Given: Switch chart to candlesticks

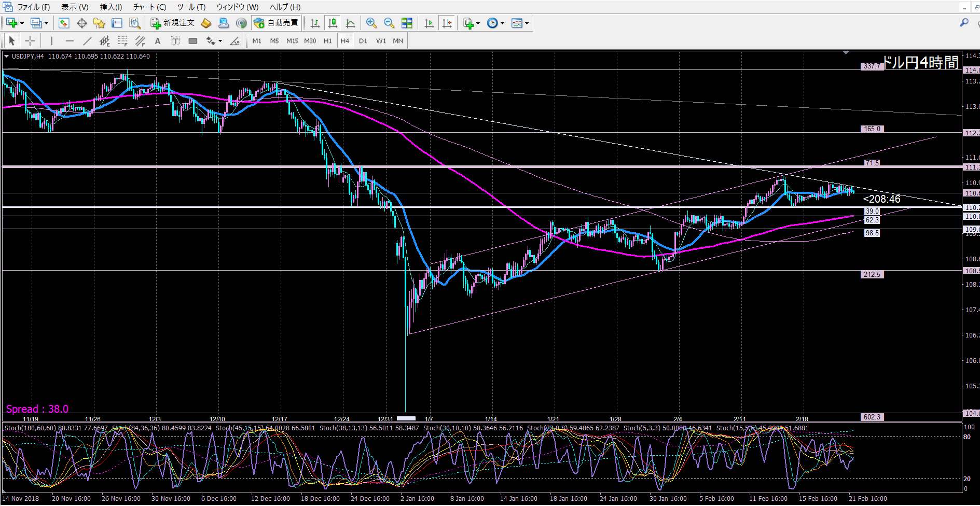Looking at the screenshot, I should tap(333, 23).
